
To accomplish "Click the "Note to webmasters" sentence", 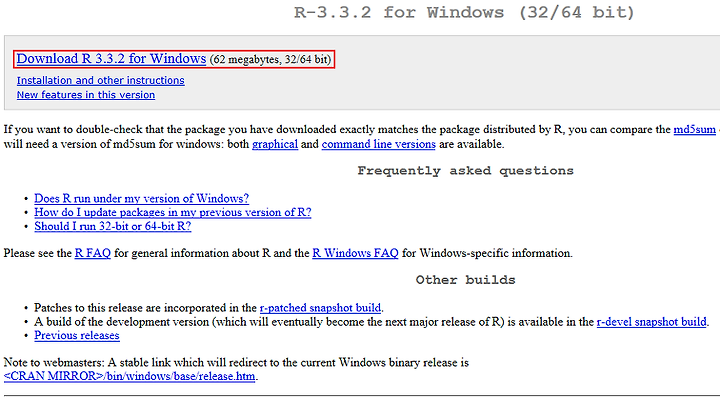I will point(236,362).
